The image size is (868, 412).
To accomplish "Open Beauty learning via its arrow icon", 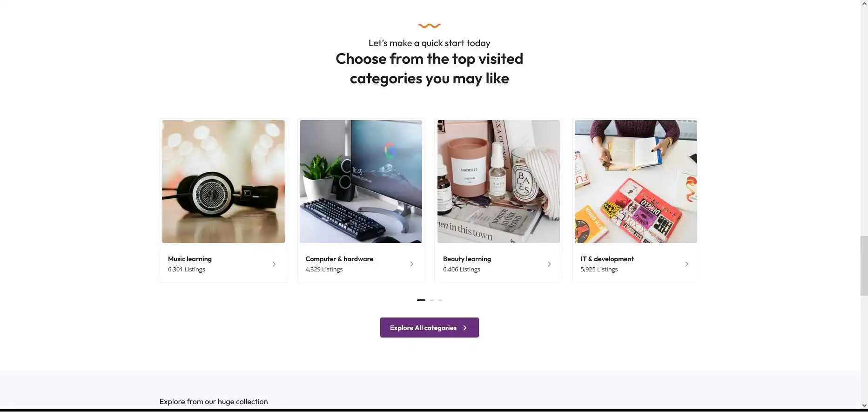I will 549,264.
